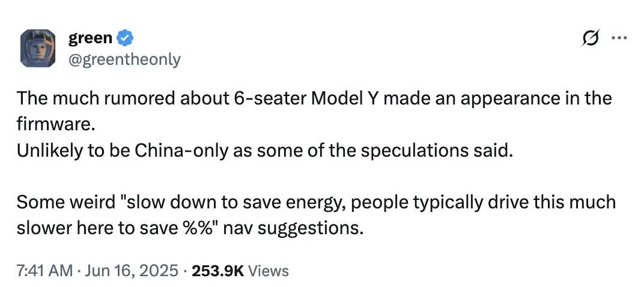644x287 pixels.
Task: Open the three-dot more options menu
Action: click(x=619, y=38)
